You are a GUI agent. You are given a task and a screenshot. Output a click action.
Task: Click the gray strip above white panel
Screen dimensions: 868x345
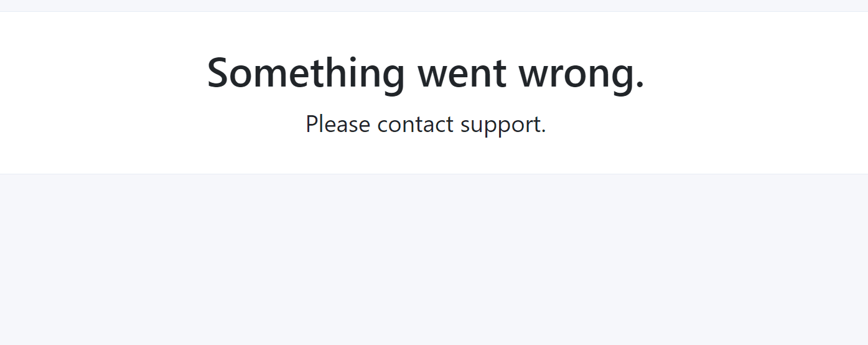click(434, 5)
